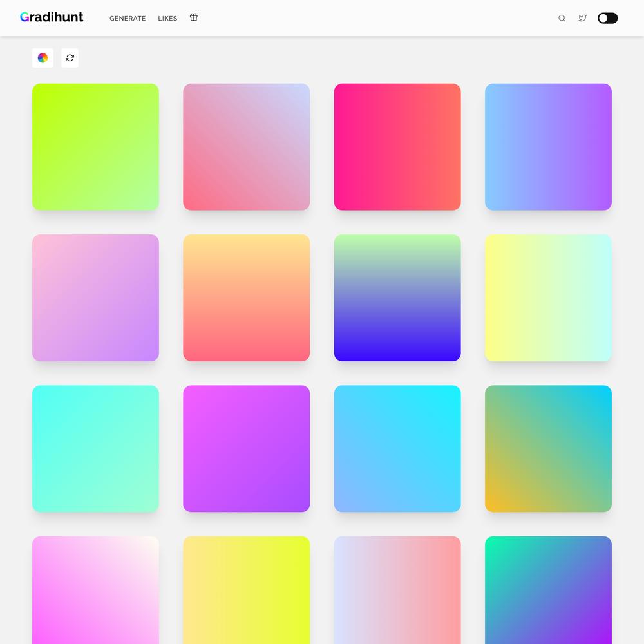Select the lime green gradient
644x644 pixels.
tap(95, 147)
